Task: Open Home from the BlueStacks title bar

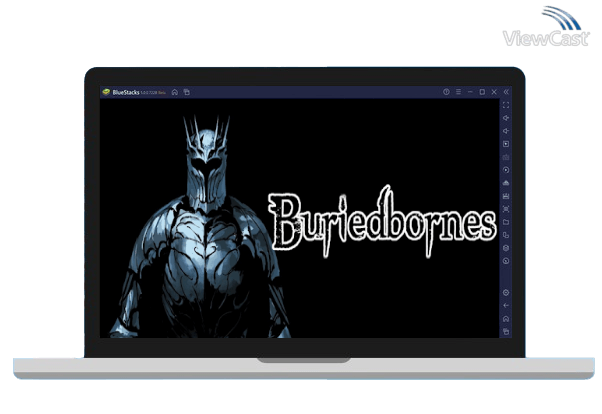Action: click(175, 92)
